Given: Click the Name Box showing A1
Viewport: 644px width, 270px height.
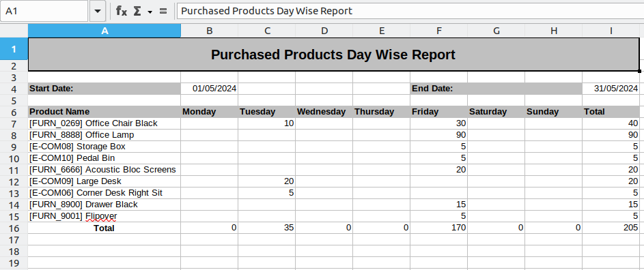Looking at the screenshot, I should [x=44, y=11].
